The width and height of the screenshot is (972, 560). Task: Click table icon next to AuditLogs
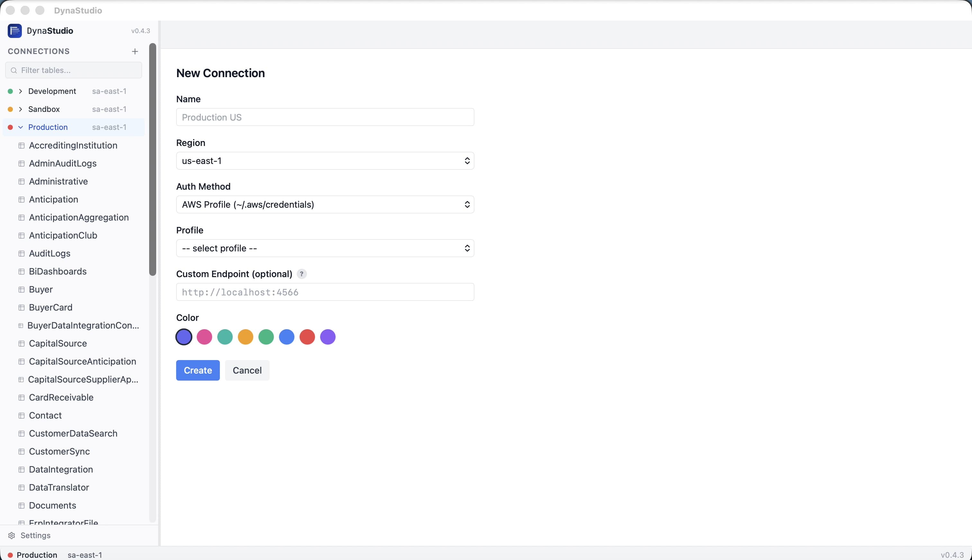pos(22,253)
